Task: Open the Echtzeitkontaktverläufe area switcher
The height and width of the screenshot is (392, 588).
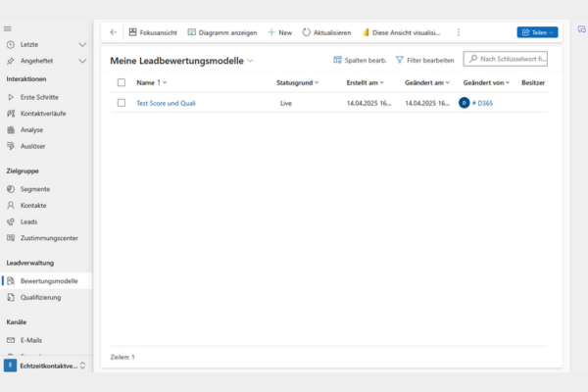Action: [45, 366]
